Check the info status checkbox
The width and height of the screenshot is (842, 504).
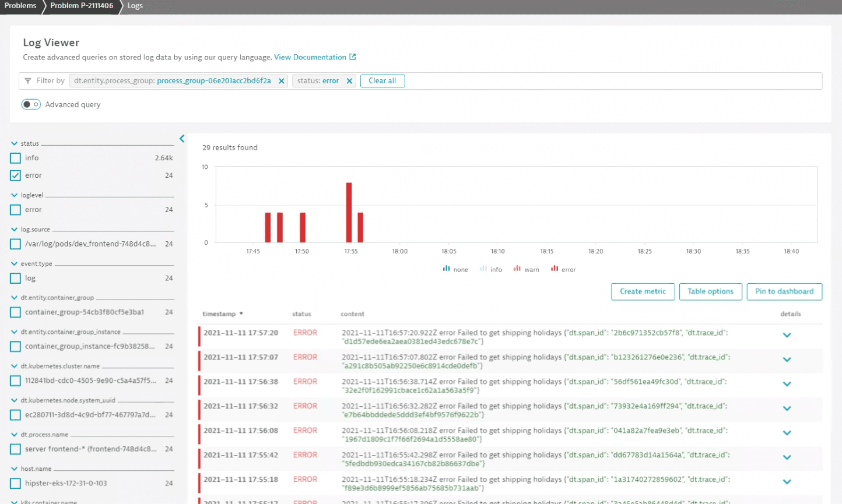pos(16,158)
